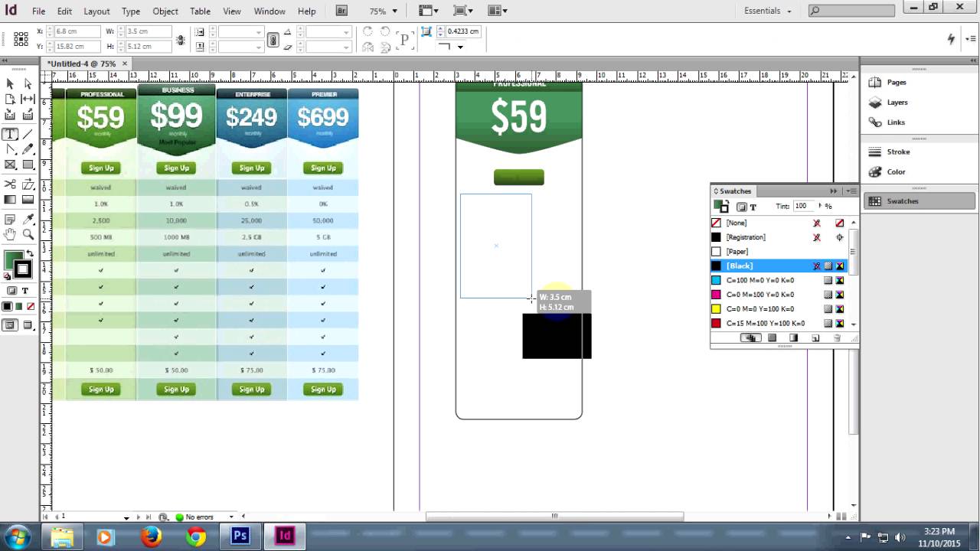Select the Pen tool
Viewport: 980px width, 551px height.
[x=10, y=149]
